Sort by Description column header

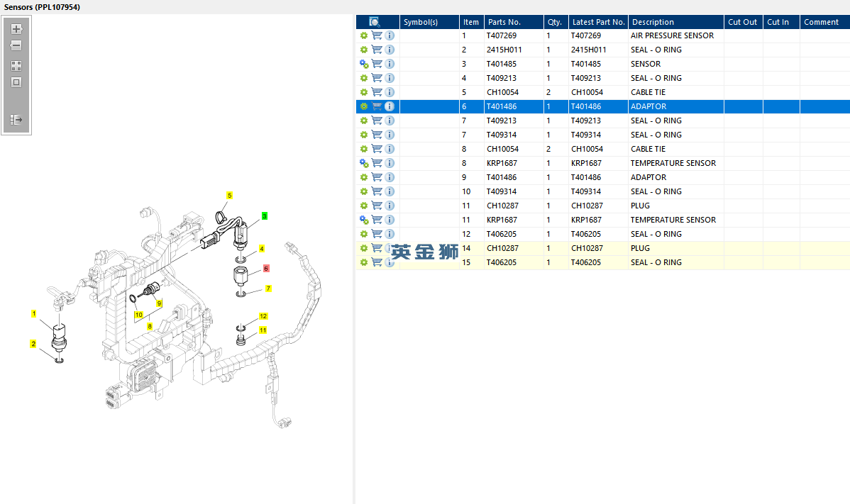[x=676, y=22]
